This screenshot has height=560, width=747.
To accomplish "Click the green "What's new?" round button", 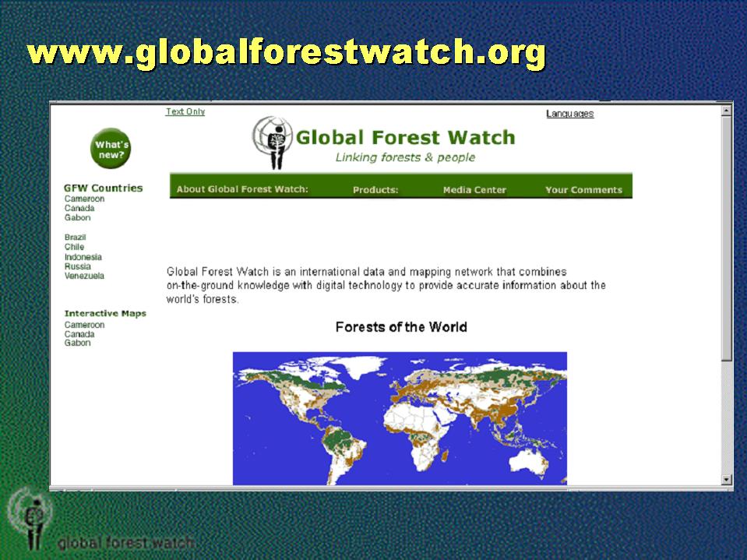I will [111, 149].
